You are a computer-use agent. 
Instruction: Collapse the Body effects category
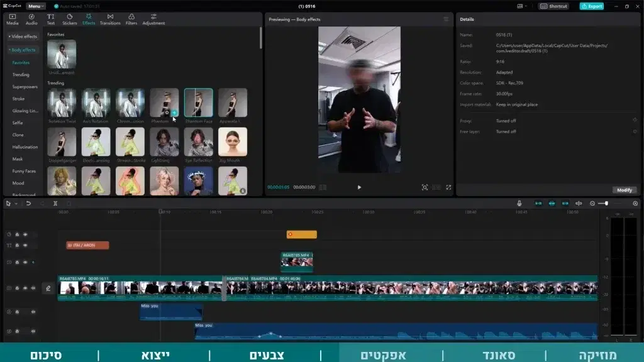tap(22, 50)
